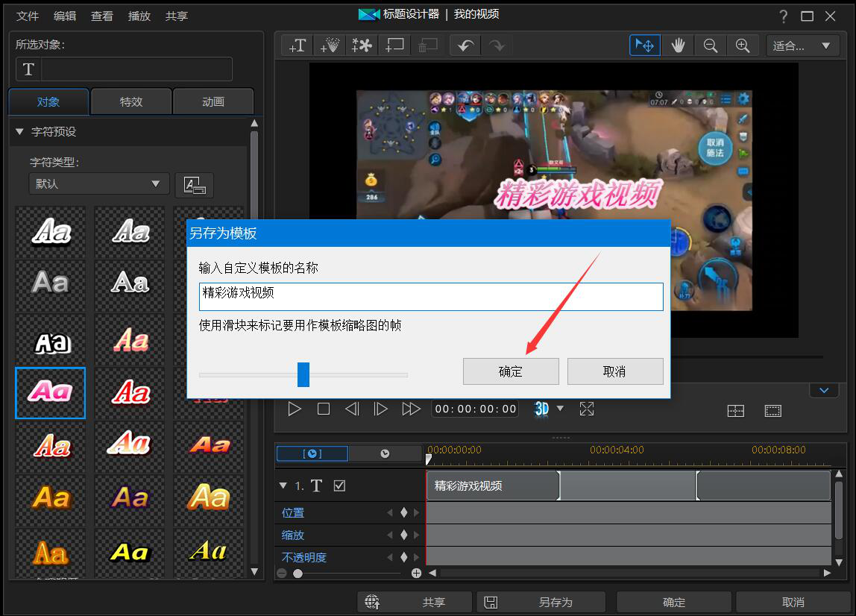856x616 pixels.
Task: Confirm the template name with 确定
Action: pos(511,371)
